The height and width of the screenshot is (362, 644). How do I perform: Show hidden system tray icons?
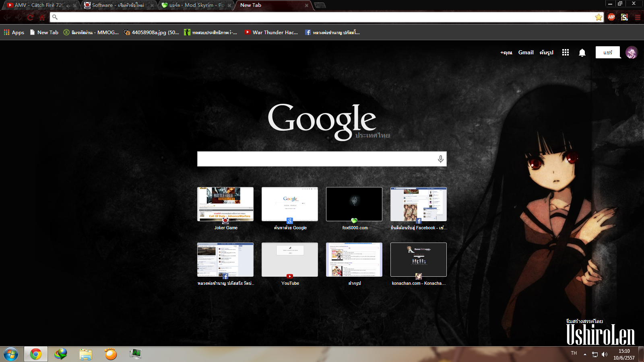pos(585,354)
